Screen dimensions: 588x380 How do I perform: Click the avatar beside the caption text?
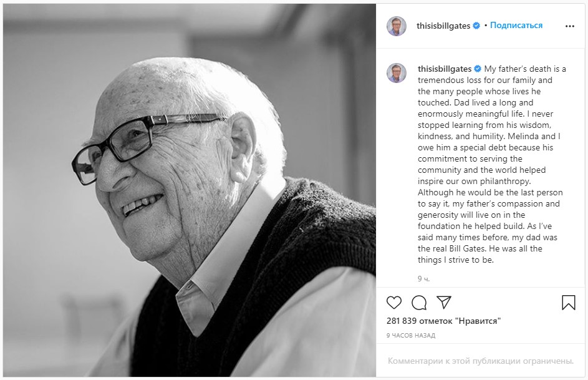tap(396, 73)
